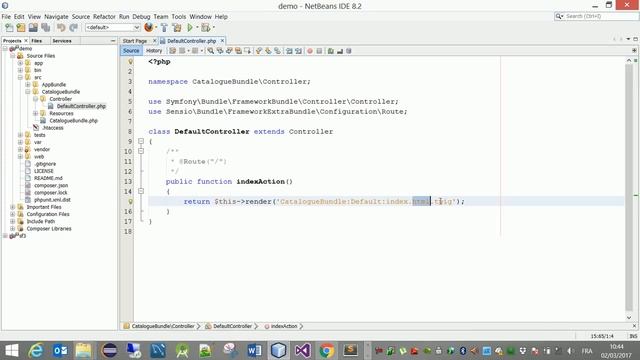Open Internet Explorer from the taskbar
640x360 pixels.
(36, 351)
